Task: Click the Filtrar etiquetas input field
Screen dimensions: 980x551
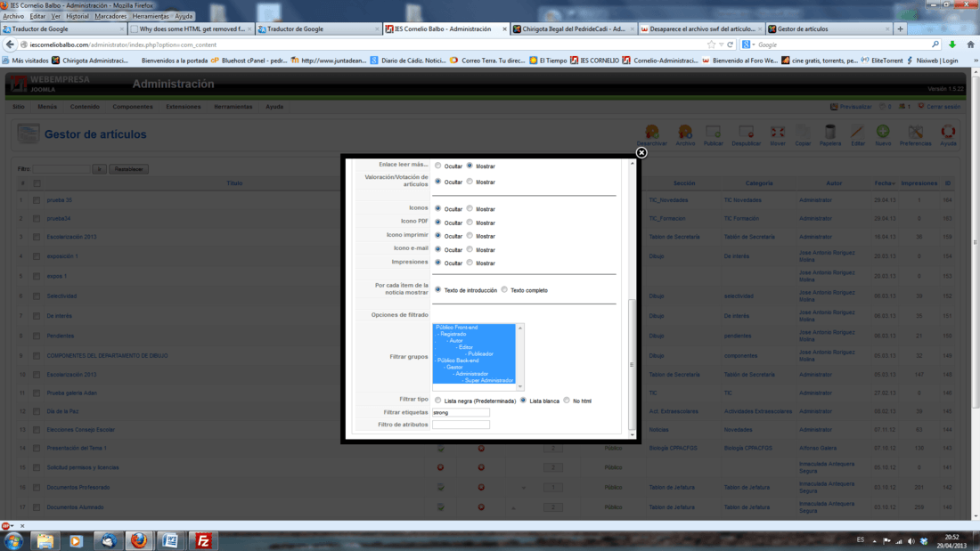Action: (x=461, y=412)
